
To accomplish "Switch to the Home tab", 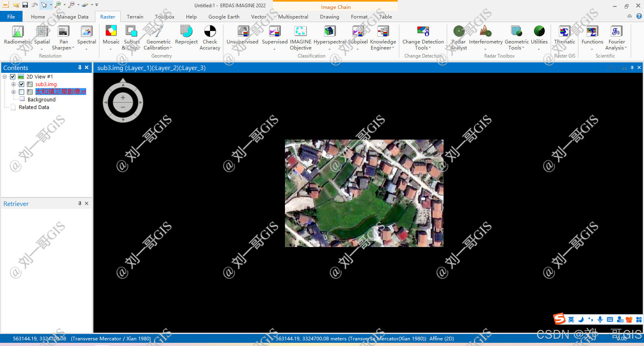I will coord(38,16).
